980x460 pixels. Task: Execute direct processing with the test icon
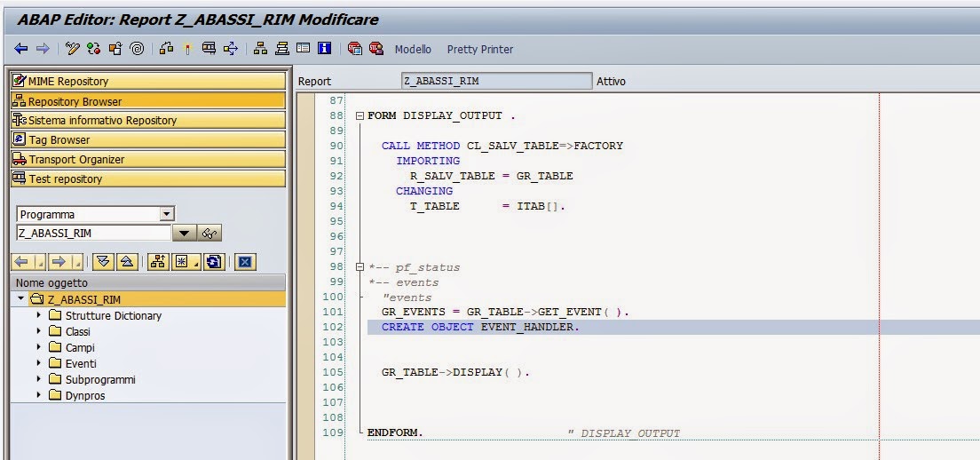click(x=209, y=49)
